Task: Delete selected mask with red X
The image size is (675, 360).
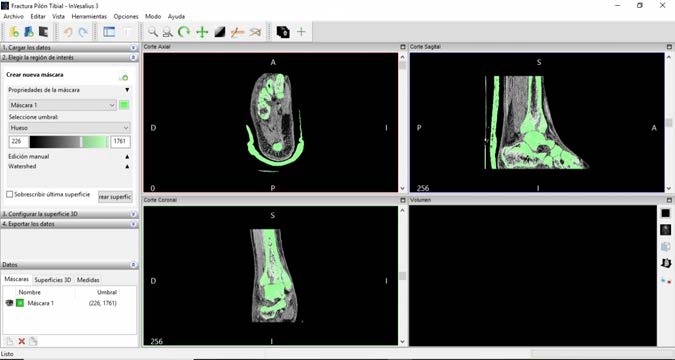Action: 22,341
